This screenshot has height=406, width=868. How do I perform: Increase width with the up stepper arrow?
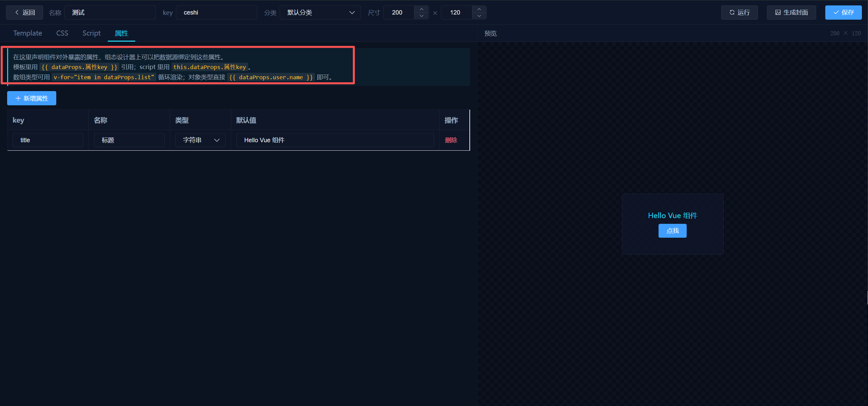tap(422, 9)
